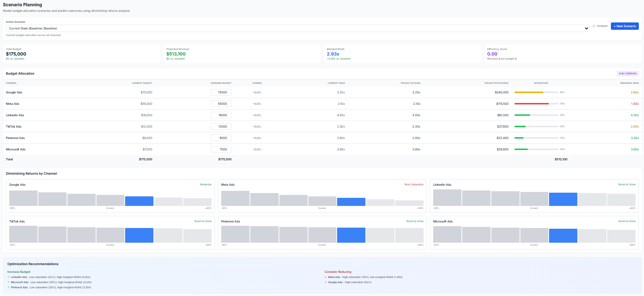This screenshot has width=644, height=296.
Task: Click the Total Budget $175,000 value
Action: tap(16, 54)
